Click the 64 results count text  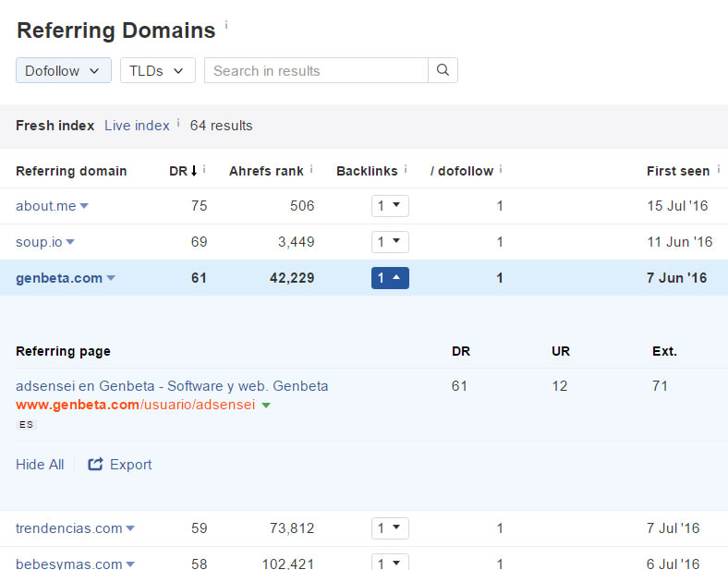pos(221,126)
